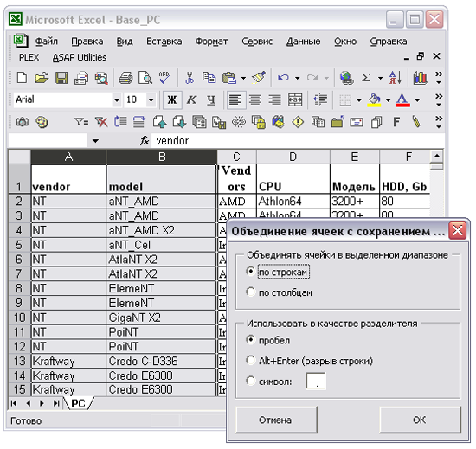
Task: Click the Undo arrow icon
Action: (284, 78)
